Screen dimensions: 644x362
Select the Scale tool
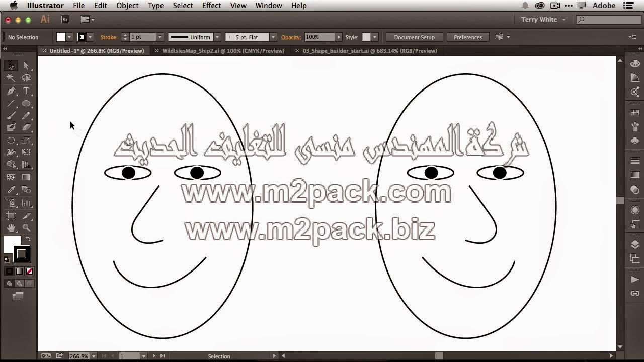[x=26, y=140]
